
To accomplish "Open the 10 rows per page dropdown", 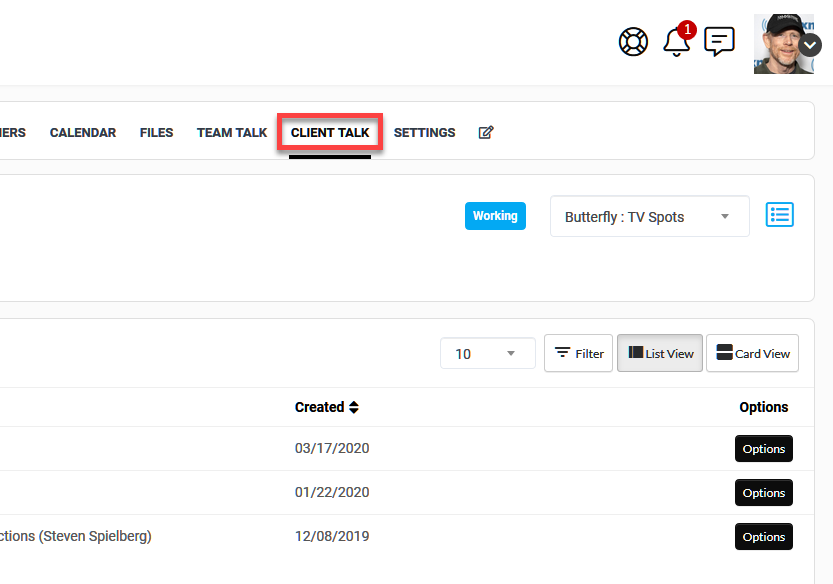I will 487,353.
